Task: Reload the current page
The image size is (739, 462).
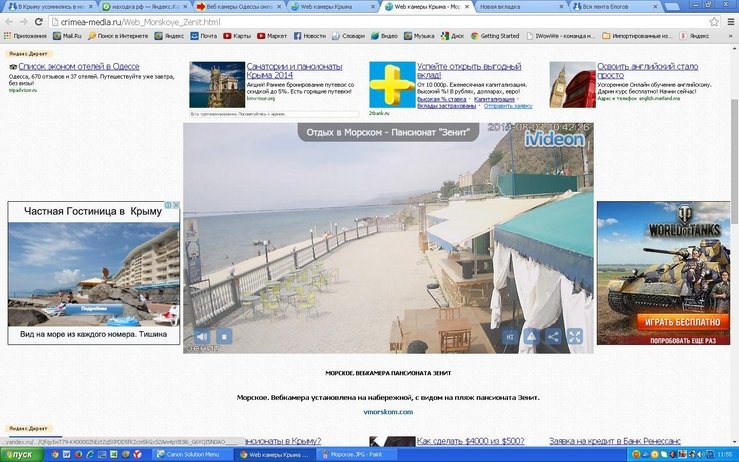Action: pyautogui.click(x=39, y=22)
